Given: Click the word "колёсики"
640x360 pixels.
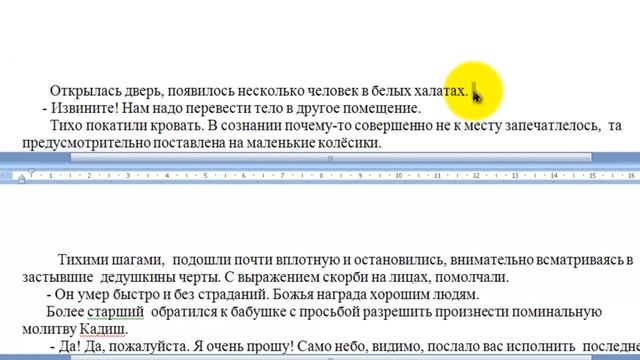Looking at the screenshot, I should tap(347, 143).
